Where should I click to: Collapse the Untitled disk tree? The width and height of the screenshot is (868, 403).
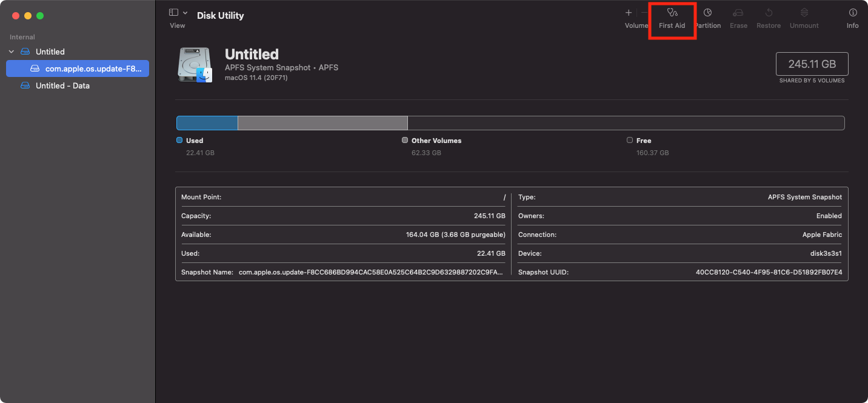pos(12,52)
